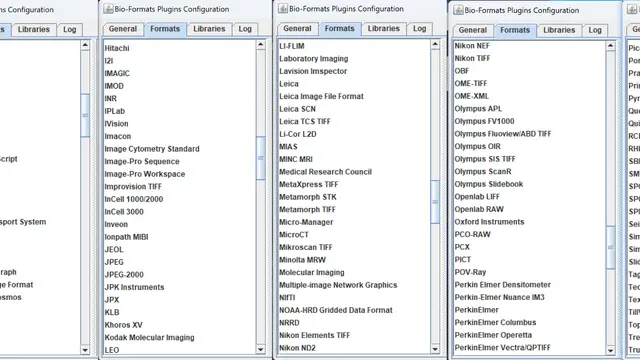Click scroll-down arrow in leftmost partial window

pyautogui.click(x=85, y=350)
